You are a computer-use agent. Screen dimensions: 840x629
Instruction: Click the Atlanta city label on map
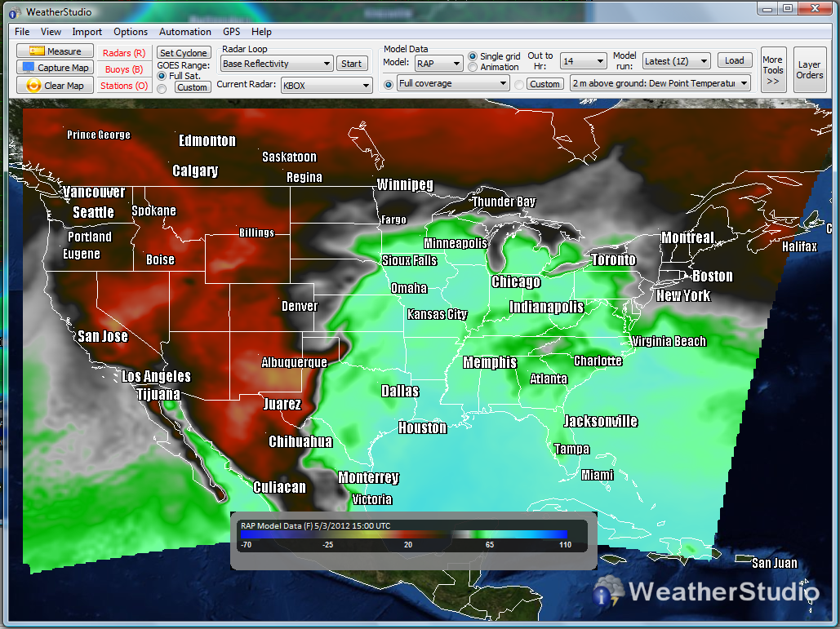(549, 379)
